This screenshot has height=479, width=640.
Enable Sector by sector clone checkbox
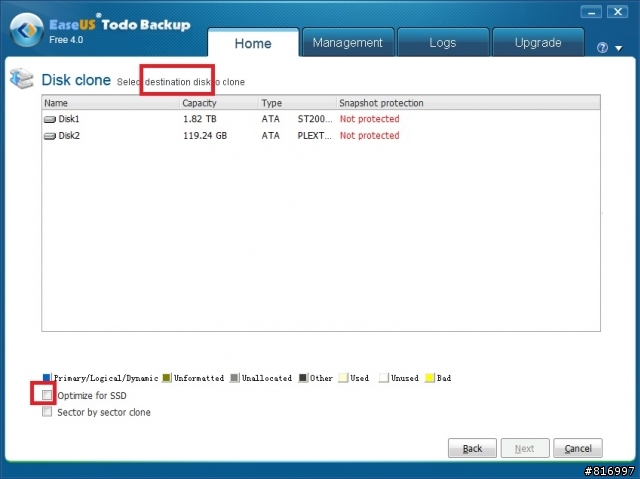(x=47, y=412)
